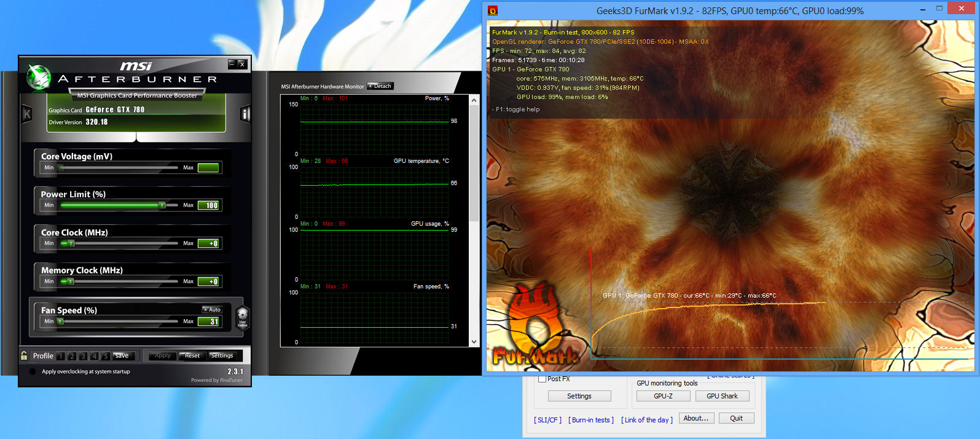Select Afterburner profile slot 4
980x439 pixels.
click(95, 356)
